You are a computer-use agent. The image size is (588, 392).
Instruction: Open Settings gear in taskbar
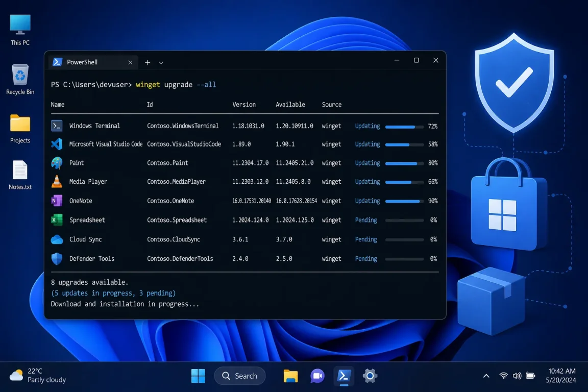(x=370, y=376)
